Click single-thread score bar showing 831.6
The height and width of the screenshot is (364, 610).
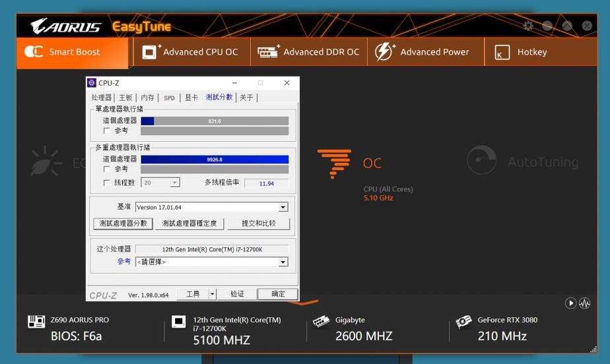pyautogui.click(x=215, y=121)
